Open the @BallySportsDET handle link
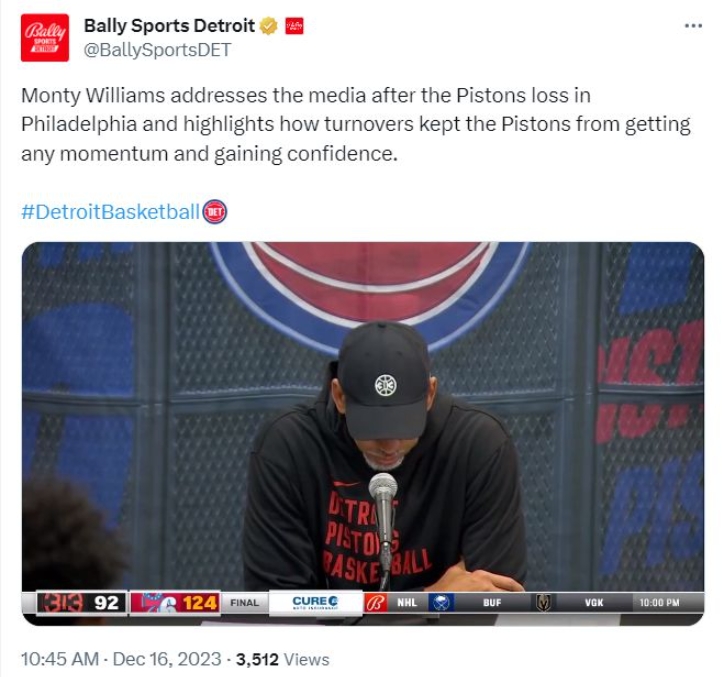Image resolution: width=725 pixels, height=677 pixels. click(x=157, y=50)
